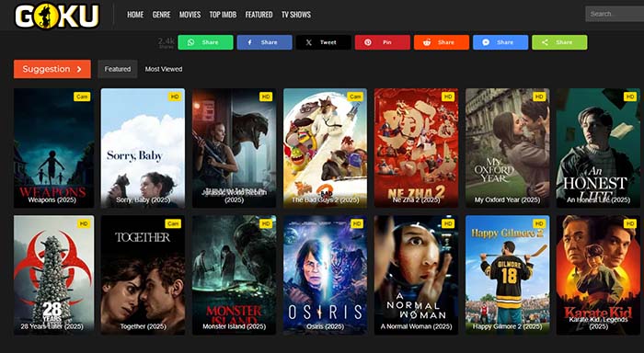Open the My Oxford Year (2025) poster
Image resolution: width=644 pixels, height=353 pixels.
[507, 148]
